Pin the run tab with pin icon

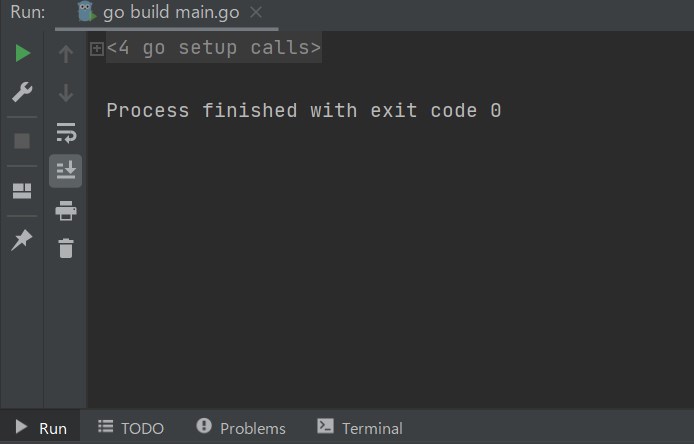click(x=22, y=240)
